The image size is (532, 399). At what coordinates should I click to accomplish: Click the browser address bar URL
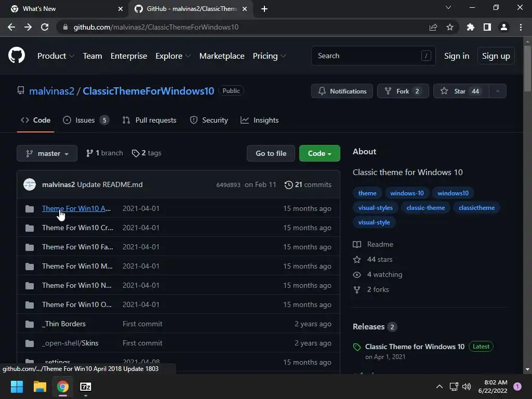point(156,27)
